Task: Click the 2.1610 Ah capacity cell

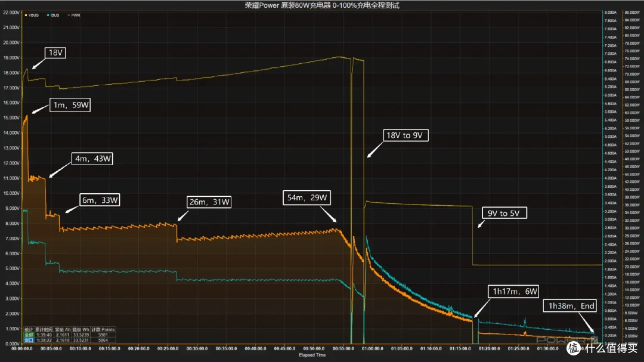Action: [63, 340]
